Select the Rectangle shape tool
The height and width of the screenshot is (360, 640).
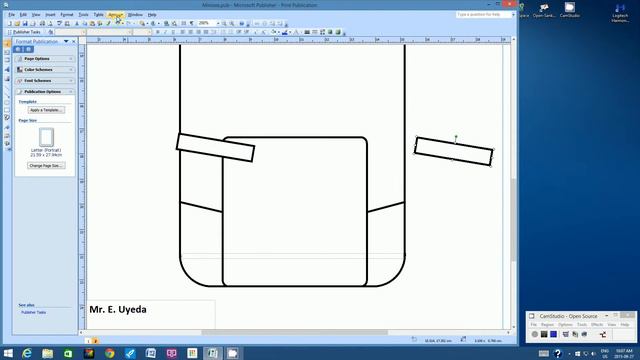tap(7, 110)
